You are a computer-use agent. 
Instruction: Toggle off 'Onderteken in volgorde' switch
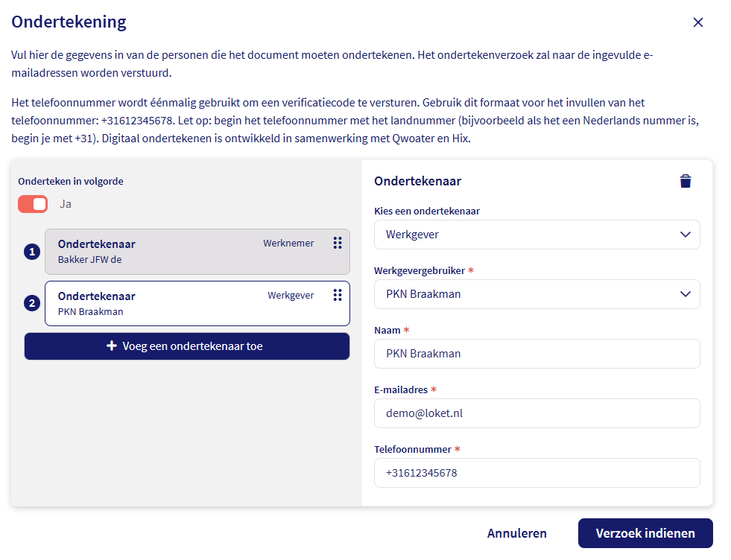pyautogui.click(x=33, y=204)
